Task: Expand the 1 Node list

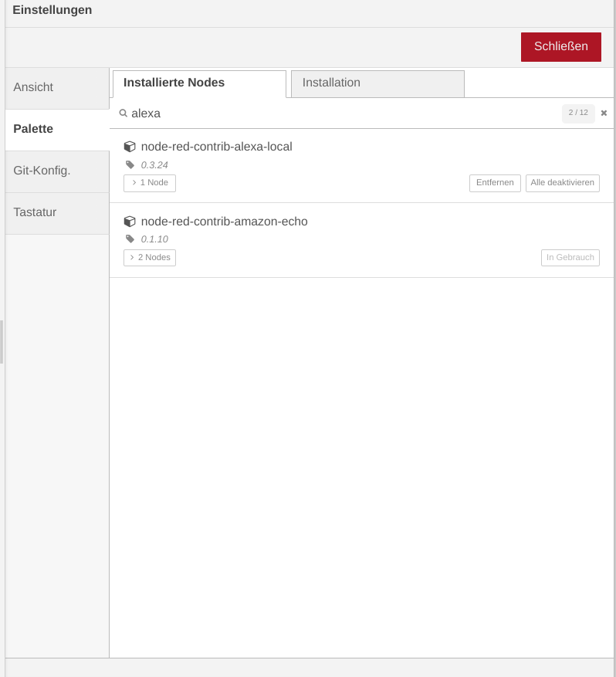Action: [x=149, y=183]
